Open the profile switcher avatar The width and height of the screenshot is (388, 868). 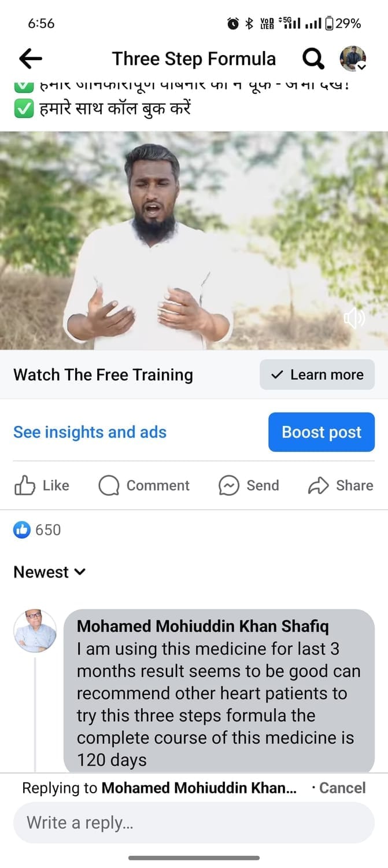pos(352,58)
